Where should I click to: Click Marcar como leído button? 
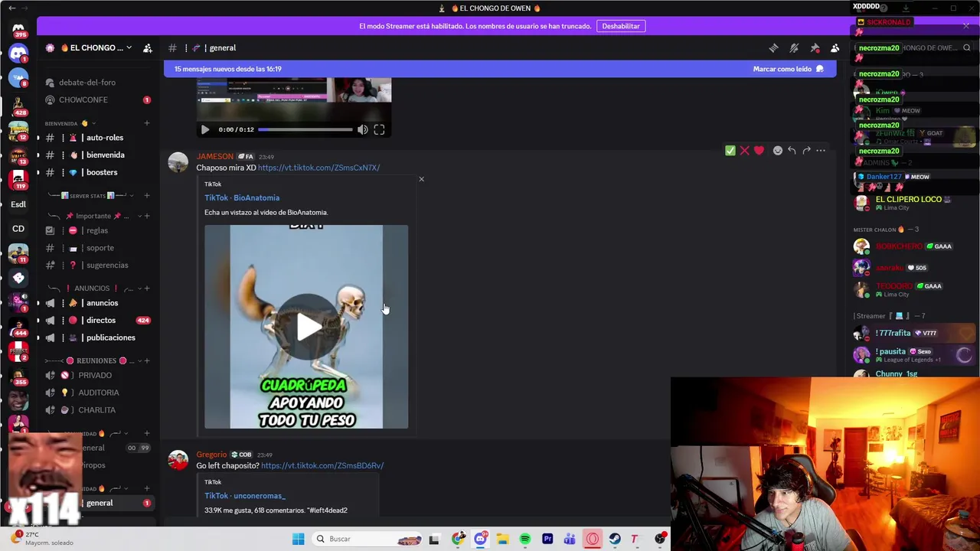(788, 69)
